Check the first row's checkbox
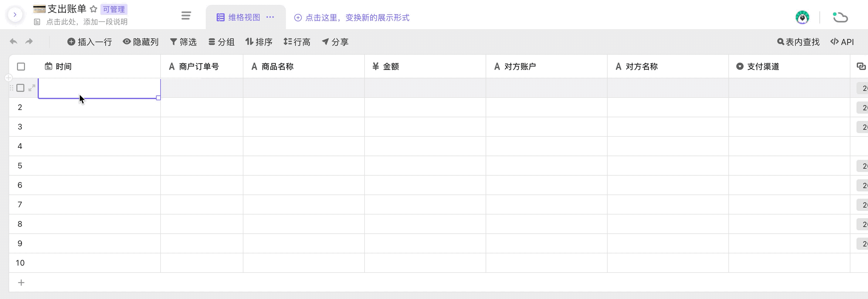The width and height of the screenshot is (868, 299). coord(21,88)
